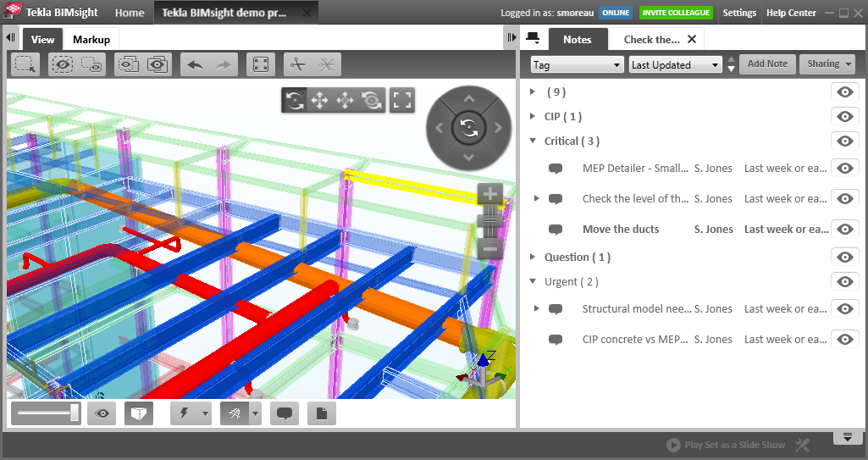Image resolution: width=868 pixels, height=460 pixels.
Task: Click the bottom toolbar eye visibility icon
Action: tap(102, 413)
